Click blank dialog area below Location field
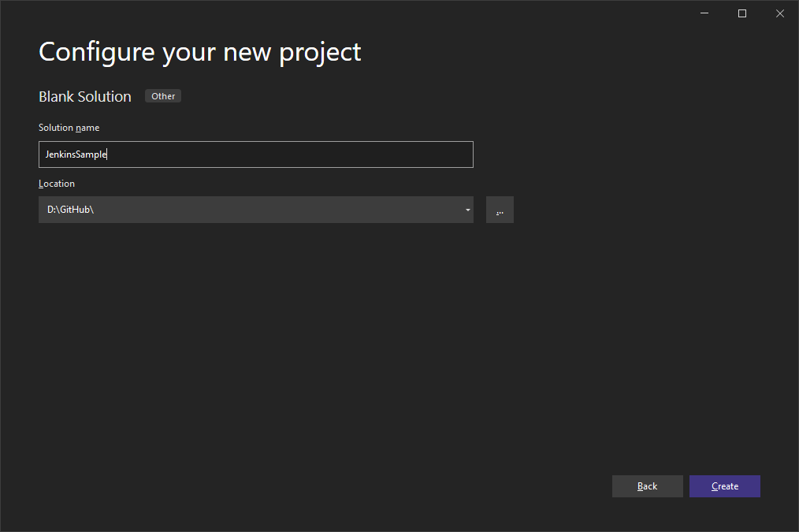 coord(306,347)
